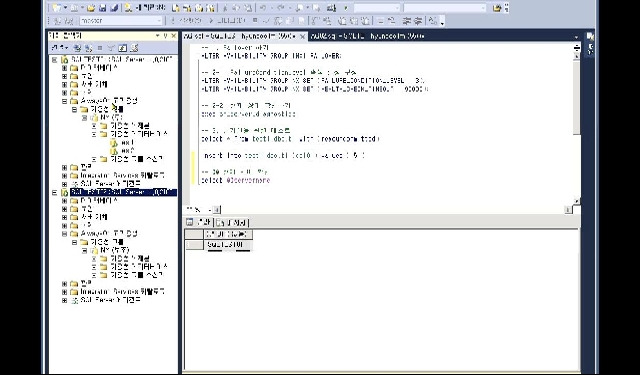Viewport: 640px width, 375px height.
Task: Collapse the AlwaysOn folder under first server
Action: 64,101
